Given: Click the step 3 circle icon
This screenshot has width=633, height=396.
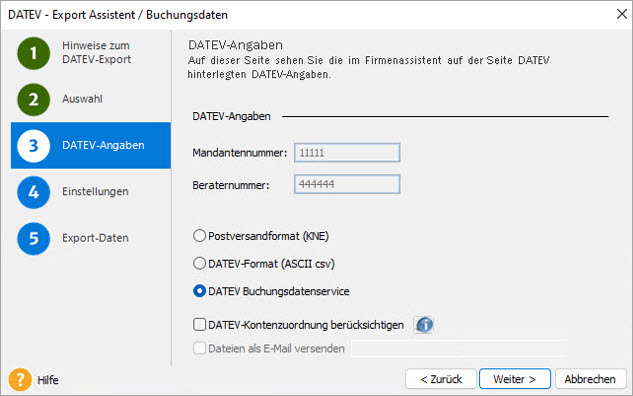Looking at the screenshot, I should pyautogui.click(x=34, y=146).
